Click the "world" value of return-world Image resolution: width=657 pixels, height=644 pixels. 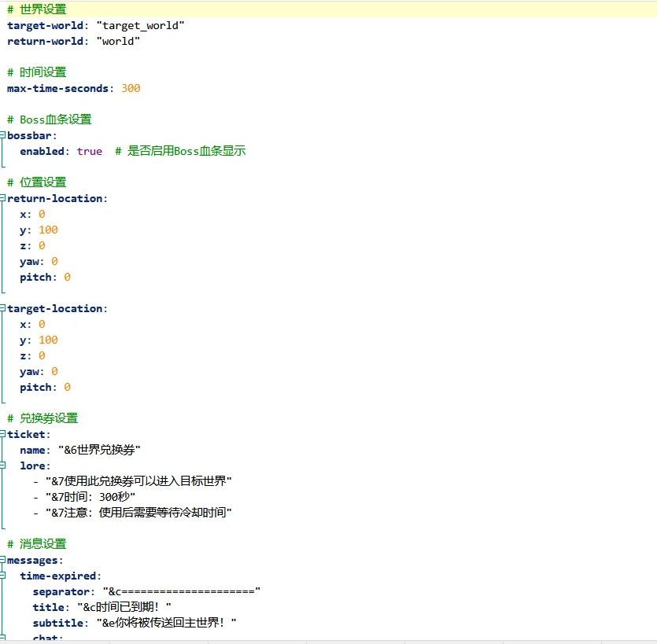118,42
